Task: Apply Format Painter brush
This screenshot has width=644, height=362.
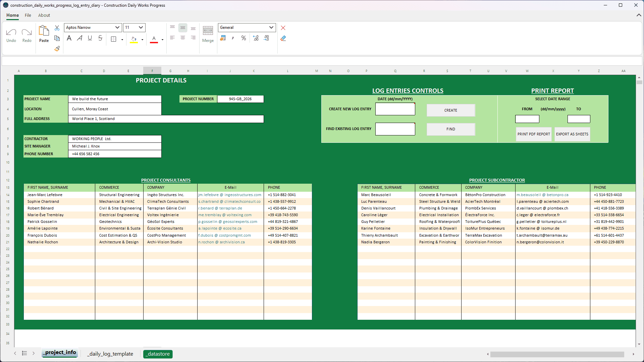Action: pyautogui.click(x=57, y=49)
